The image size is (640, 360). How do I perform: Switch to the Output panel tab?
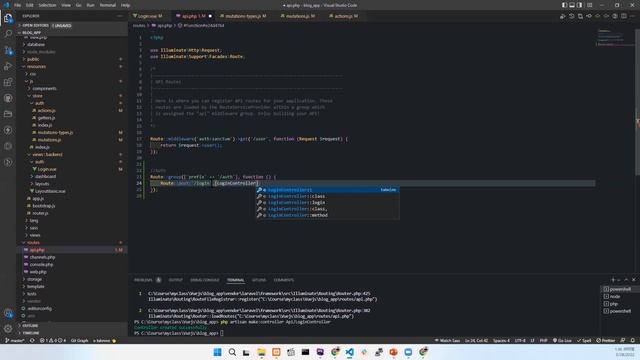point(176,280)
